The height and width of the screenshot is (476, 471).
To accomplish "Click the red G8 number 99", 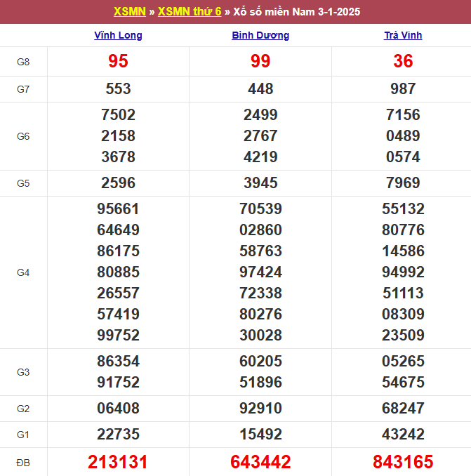I will (260, 62).
